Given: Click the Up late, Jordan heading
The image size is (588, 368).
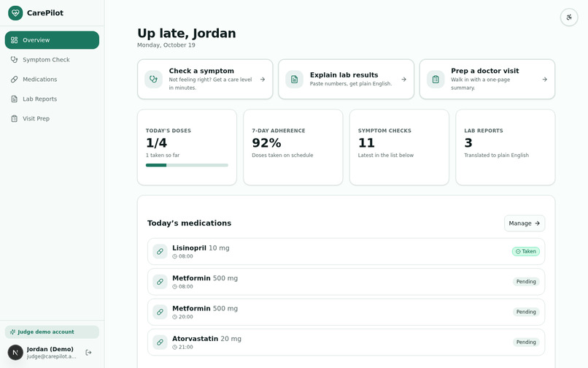Looking at the screenshot, I should [x=186, y=33].
